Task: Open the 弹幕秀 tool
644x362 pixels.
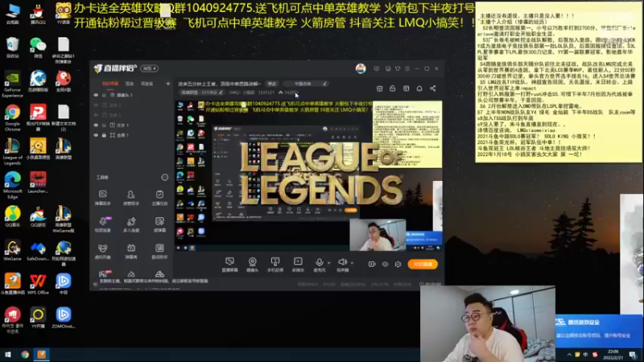Action: click(131, 251)
